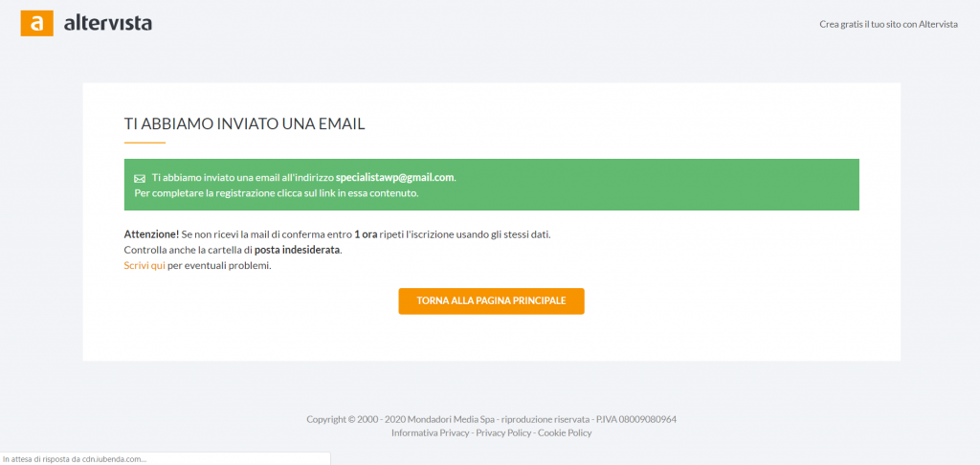980x465 pixels.
Task: Open the Cookie Policy footer link
Action: (x=565, y=432)
